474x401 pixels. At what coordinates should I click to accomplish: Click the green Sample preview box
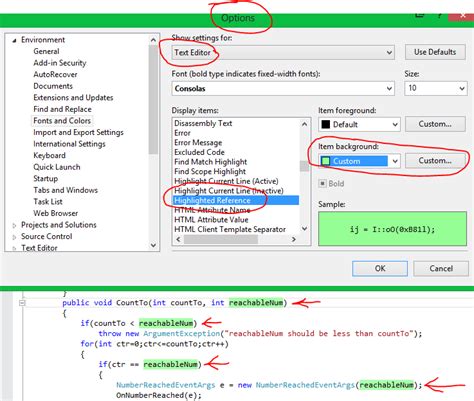[392, 229]
